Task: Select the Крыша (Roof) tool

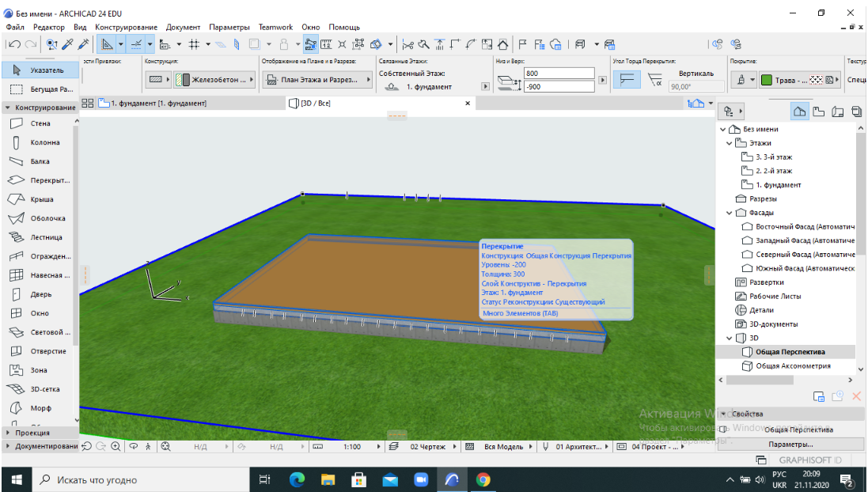Action: click(x=41, y=199)
